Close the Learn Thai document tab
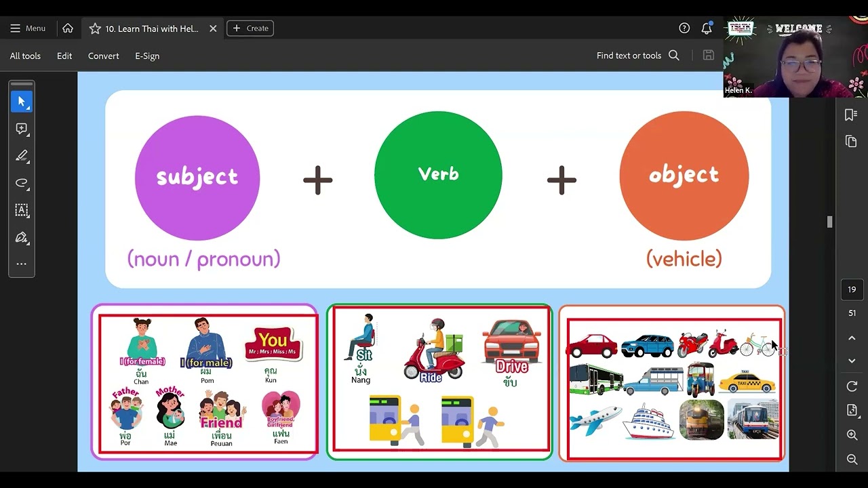Screen dimensions: 868x488 pyautogui.click(x=213, y=28)
